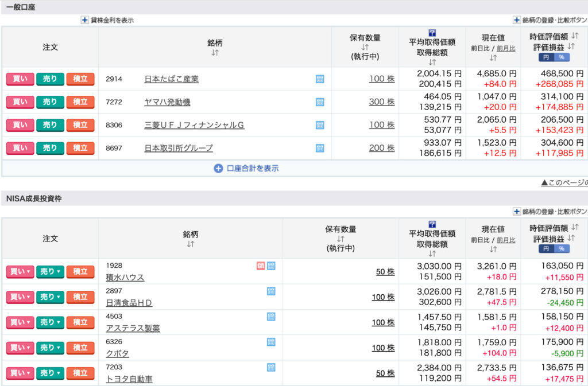Image resolution: width=588 pixels, height=386 pixels.
Task: Sort 一般口座 table by 保有数量
Action: tap(365, 47)
